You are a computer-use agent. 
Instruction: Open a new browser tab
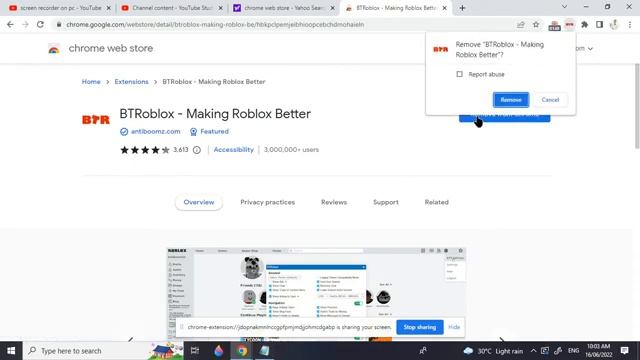click(x=462, y=8)
